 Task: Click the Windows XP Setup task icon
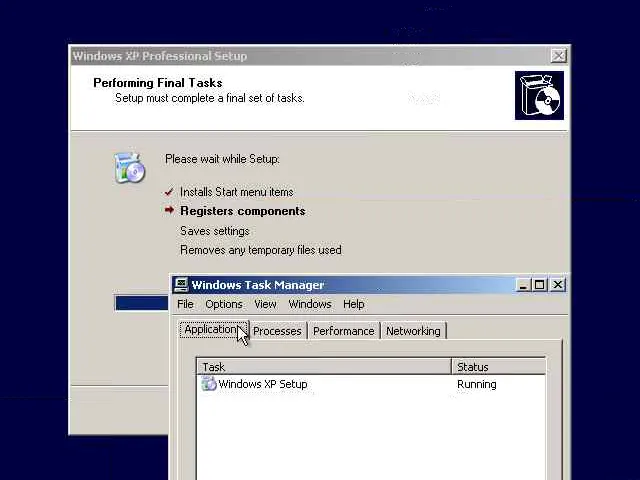click(x=209, y=384)
